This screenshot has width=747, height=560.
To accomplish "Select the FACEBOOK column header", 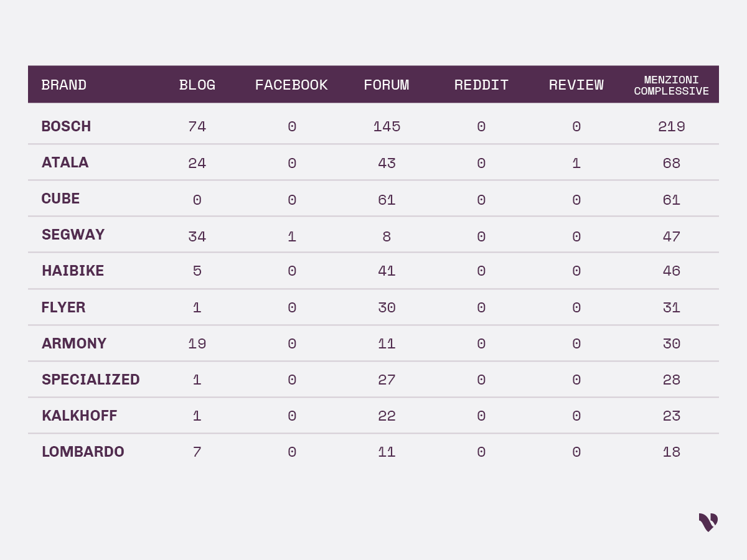I will pyautogui.click(x=291, y=85).
